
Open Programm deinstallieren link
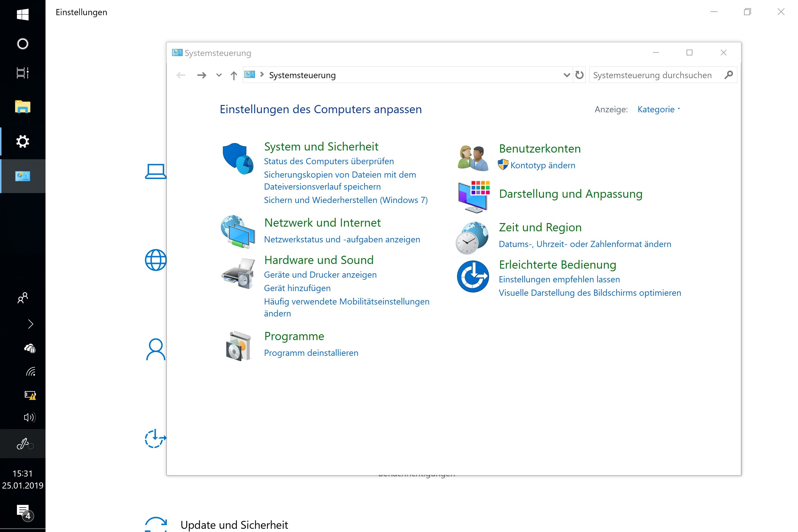pyautogui.click(x=311, y=353)
